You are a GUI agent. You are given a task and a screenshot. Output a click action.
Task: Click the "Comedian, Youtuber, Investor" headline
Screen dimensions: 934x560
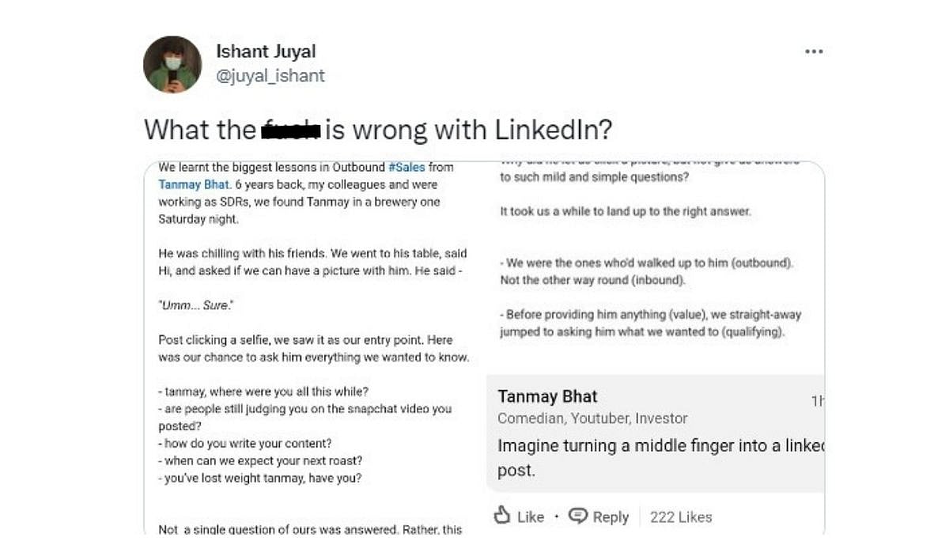pyautogui.click(x=592, y=418)
